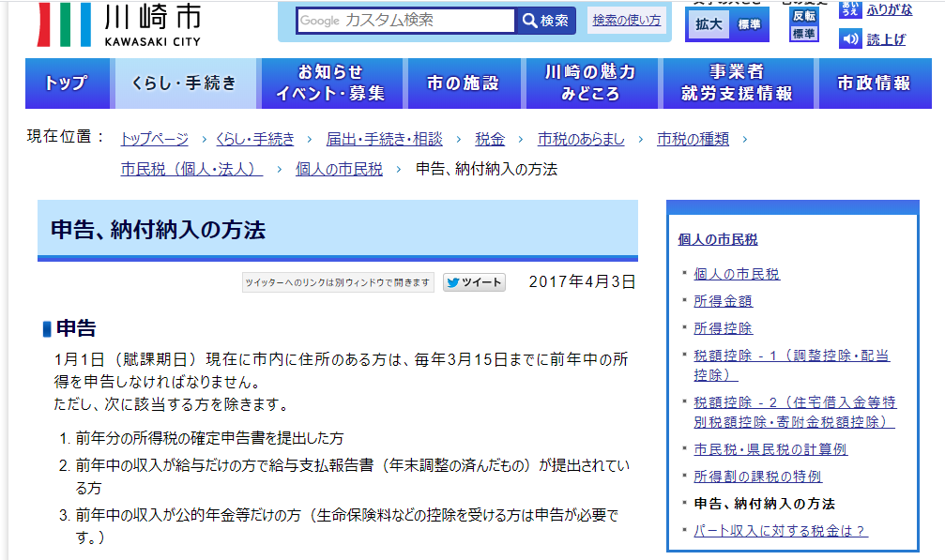Select sidebar item 申告、納付納入の方法
945x560 pixels.
(x=764, y=504)
